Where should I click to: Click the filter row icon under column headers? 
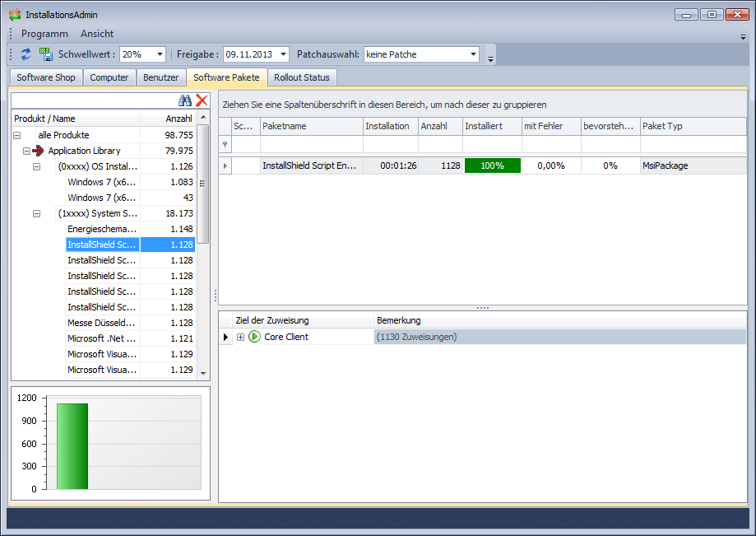click(225, 144)
